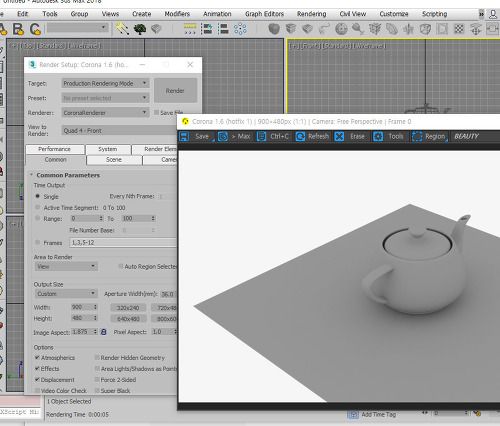Open the Modifiers menu

point(177,14)
